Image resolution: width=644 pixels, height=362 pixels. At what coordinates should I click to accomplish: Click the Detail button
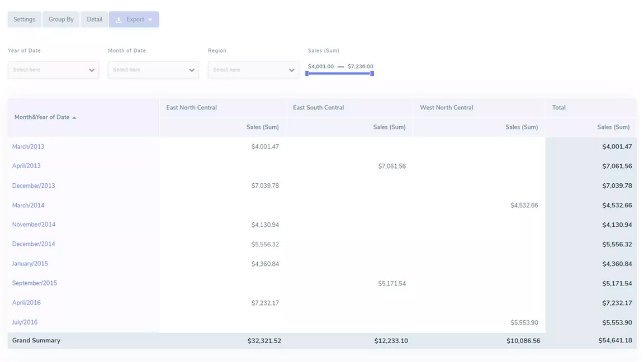point(94,20)
